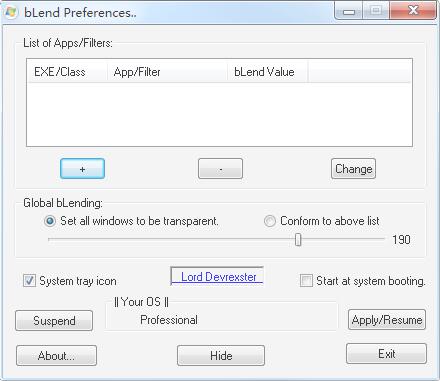Add a new app filter with plus button
This screenshot has width=440, height=381.
pos(82,169)
